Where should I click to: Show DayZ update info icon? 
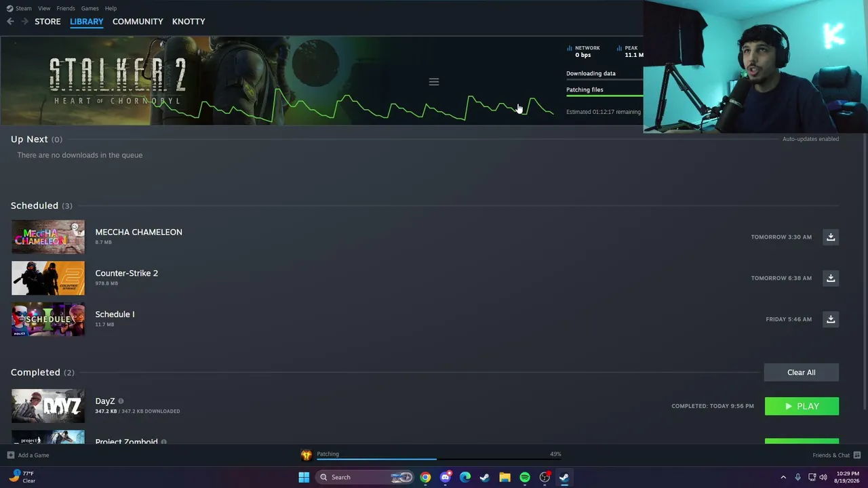point(121,401)
